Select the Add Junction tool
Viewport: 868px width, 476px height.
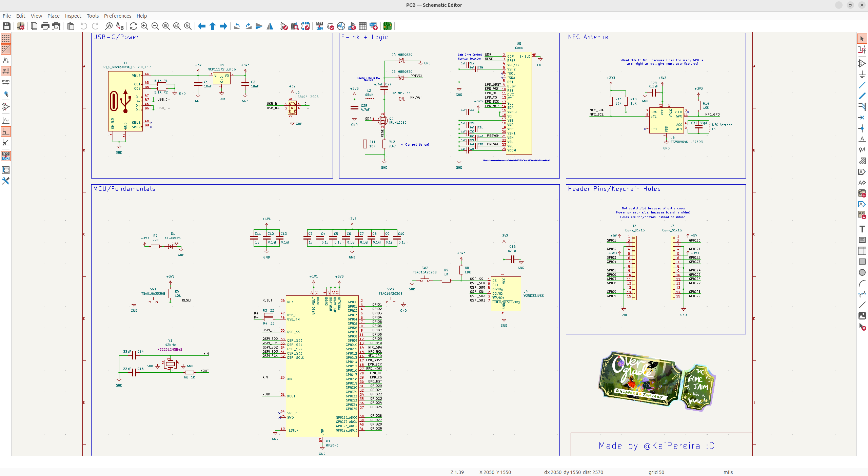tap(862, 128)
